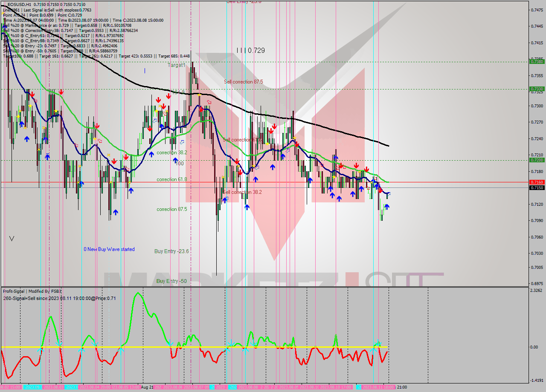Click the '161.8' label near Target1
This screenshot has width=546, height=392.
[178, 92]
